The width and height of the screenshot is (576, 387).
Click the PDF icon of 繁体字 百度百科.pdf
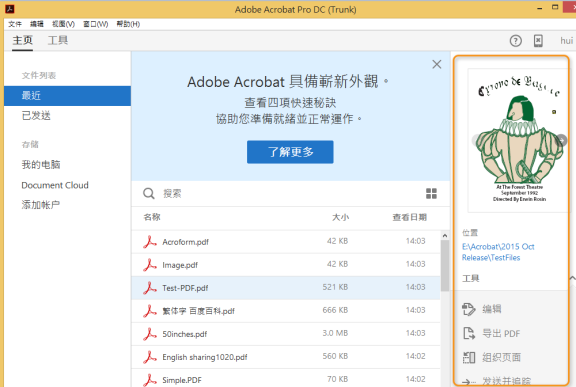[x=150, y=311]
